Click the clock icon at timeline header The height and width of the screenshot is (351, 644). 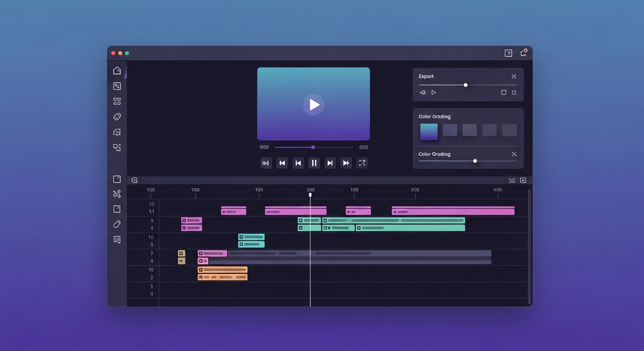[x=134, y=180]
